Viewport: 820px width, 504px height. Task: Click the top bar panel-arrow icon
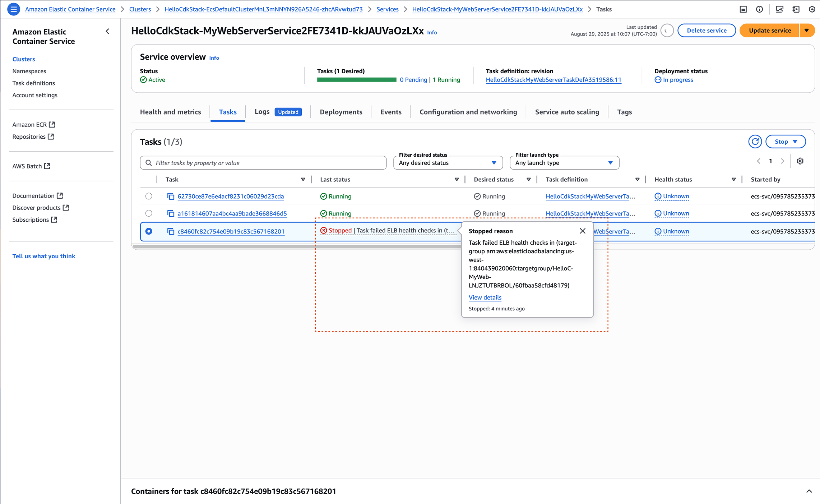(796, 9)
